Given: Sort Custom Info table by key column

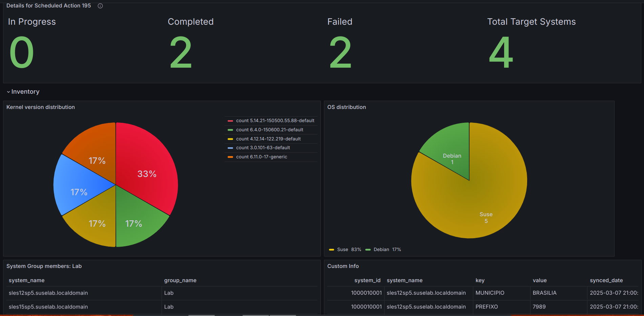Looking at the screenshot, I should 480,280.
